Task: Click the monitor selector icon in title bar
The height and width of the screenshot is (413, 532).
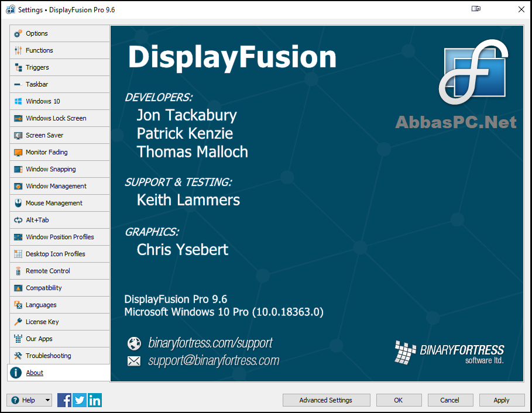Action: (476, 9)
